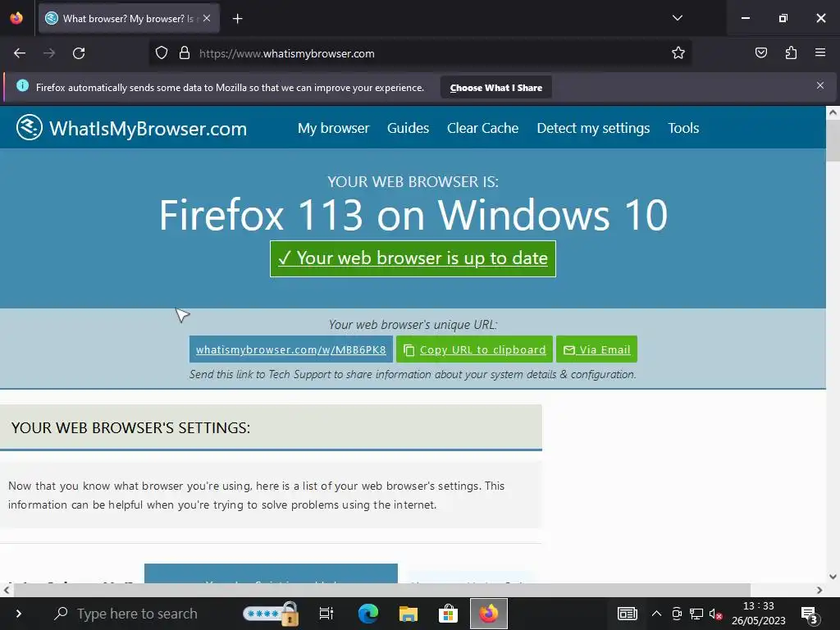Show hidden system tray icons
This screenshot has width=840, height=630.
click(x=656, y=614)
